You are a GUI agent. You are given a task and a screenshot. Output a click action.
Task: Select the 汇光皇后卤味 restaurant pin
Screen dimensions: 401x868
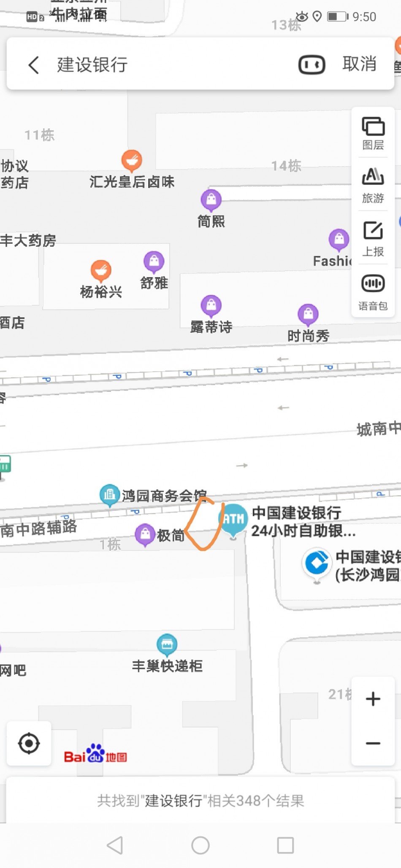click(132, 161)
